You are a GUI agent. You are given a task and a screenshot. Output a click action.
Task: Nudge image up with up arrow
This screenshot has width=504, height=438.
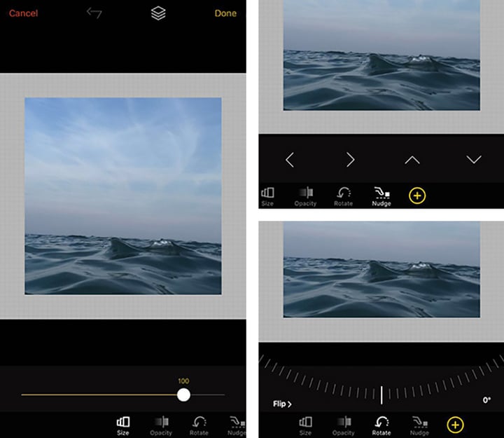(x=412, y=160)
